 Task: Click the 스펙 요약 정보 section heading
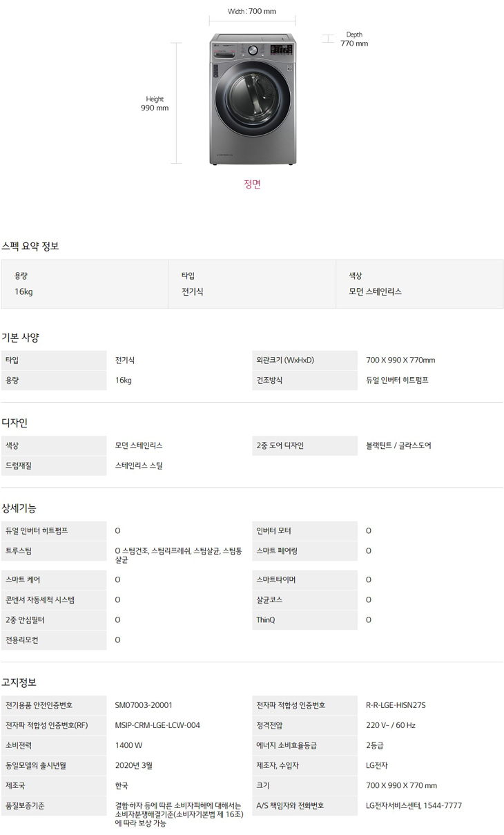30,246
